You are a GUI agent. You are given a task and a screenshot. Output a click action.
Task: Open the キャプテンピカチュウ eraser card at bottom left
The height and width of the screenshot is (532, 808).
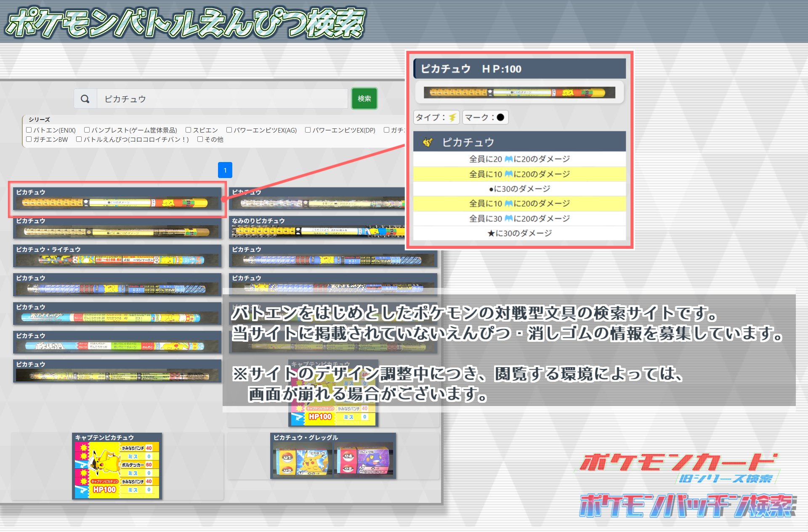click(x=117, y=466)
